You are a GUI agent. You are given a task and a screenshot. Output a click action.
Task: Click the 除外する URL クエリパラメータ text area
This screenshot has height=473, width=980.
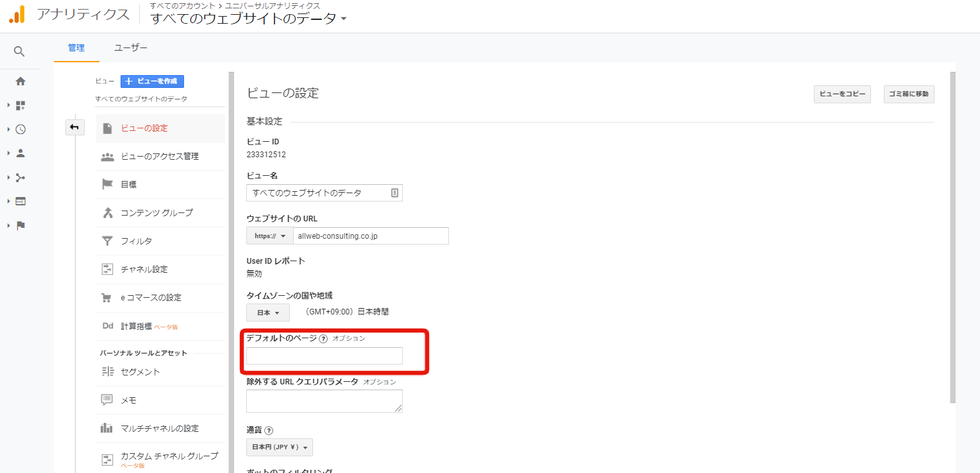coord(325,401)
